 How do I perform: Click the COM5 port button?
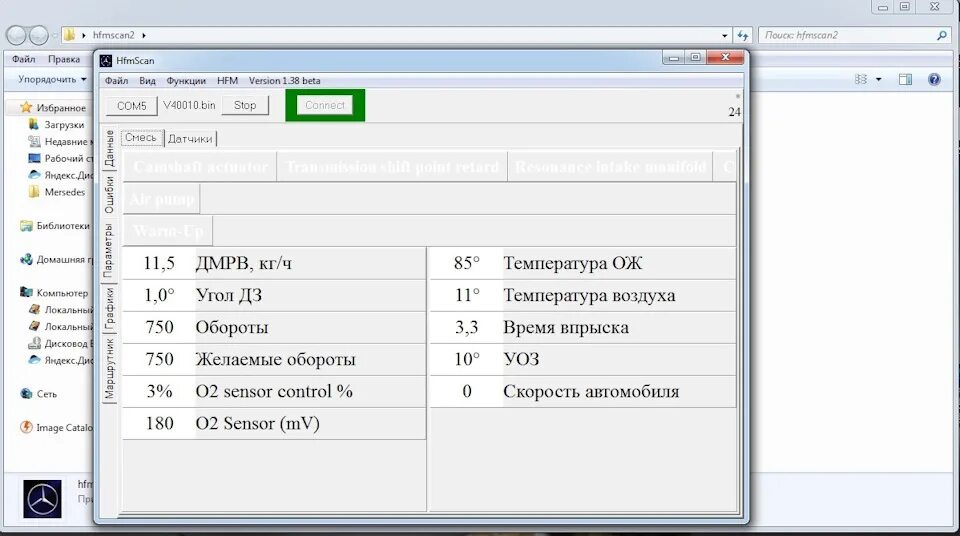132,106
